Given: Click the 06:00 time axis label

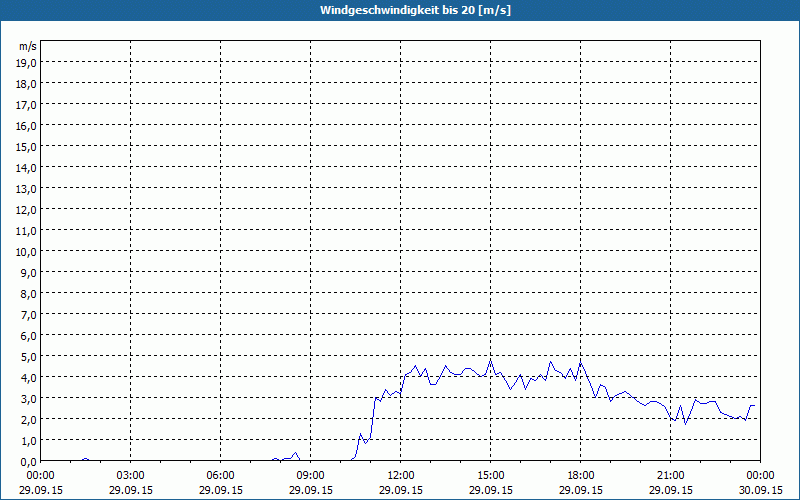Looking at the screenshot, I should coord(220,476).
